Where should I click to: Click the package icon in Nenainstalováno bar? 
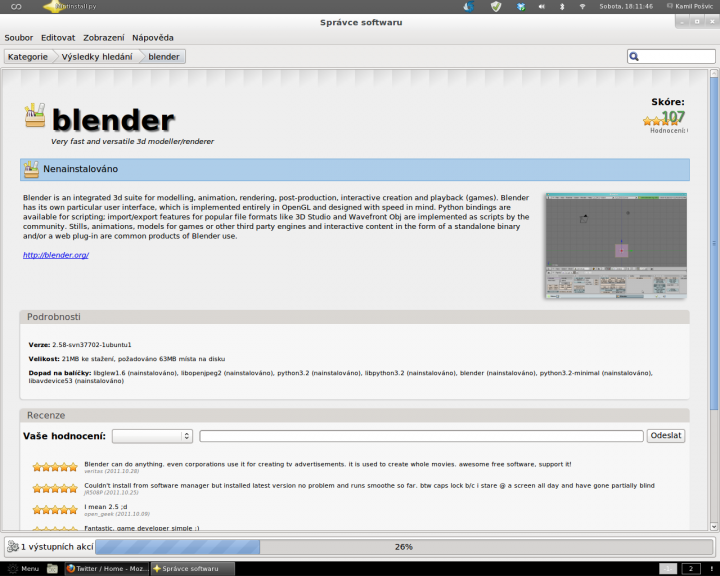(x=31, y=169)
